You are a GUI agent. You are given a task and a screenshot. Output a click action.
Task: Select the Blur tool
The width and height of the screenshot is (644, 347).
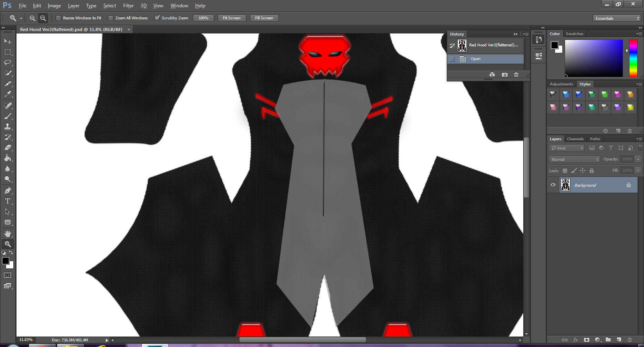click(7, 168)
